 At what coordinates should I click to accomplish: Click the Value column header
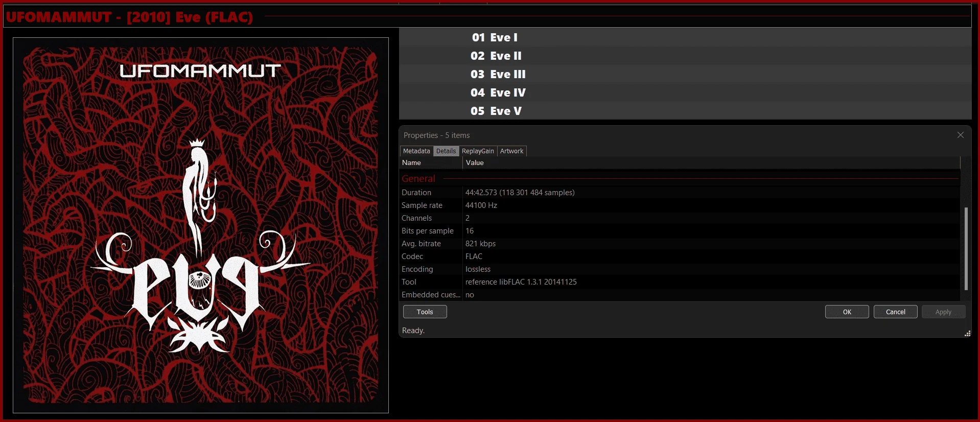click(711, 162)
